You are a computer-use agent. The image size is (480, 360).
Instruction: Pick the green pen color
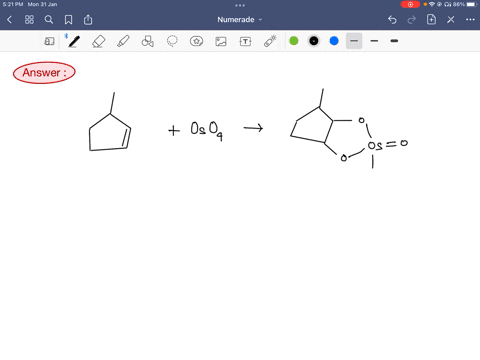tap(294, 41)
